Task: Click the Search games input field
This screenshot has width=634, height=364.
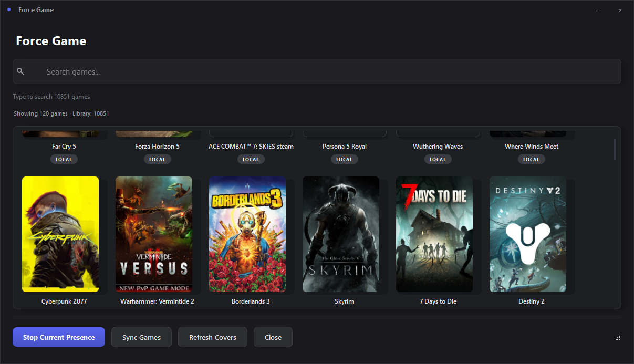Action: coord(317,71)
